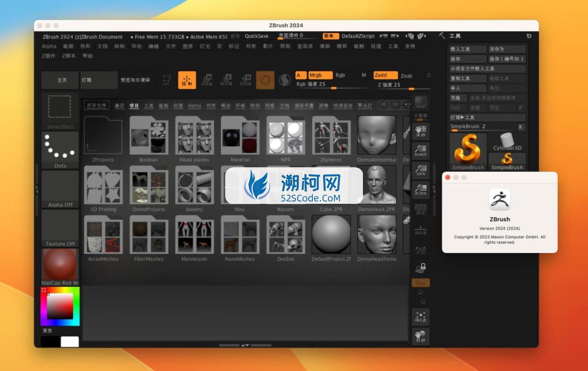Screen dimensions: 588x371
Task: Click the Center point (中心点) icon
Action: 421,317
